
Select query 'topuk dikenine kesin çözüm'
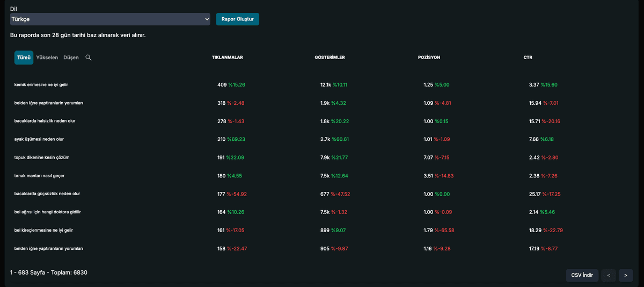[42, 157]
